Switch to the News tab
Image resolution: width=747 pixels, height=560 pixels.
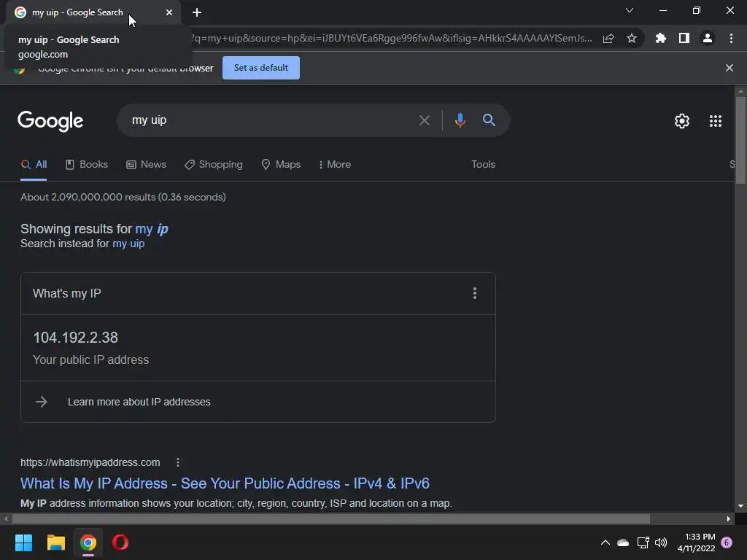pyautogui.click(x=146, y=165)
